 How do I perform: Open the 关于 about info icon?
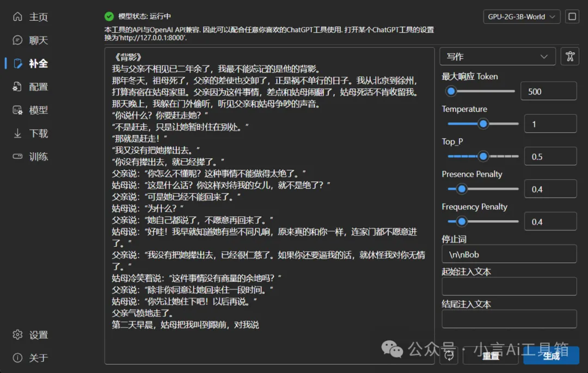pyautogui.click(x=18, y=358)
